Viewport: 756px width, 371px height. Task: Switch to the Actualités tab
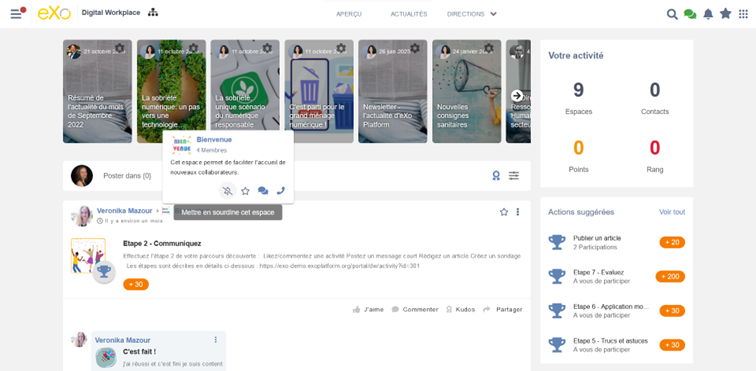(x=409, y=14)
